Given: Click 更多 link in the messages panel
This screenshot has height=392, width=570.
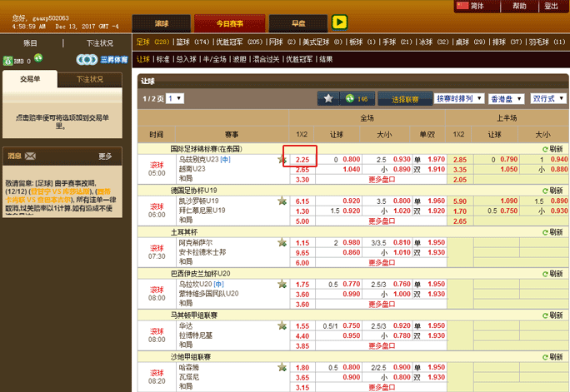Looking at the screenshot, I should coord(105,156).
